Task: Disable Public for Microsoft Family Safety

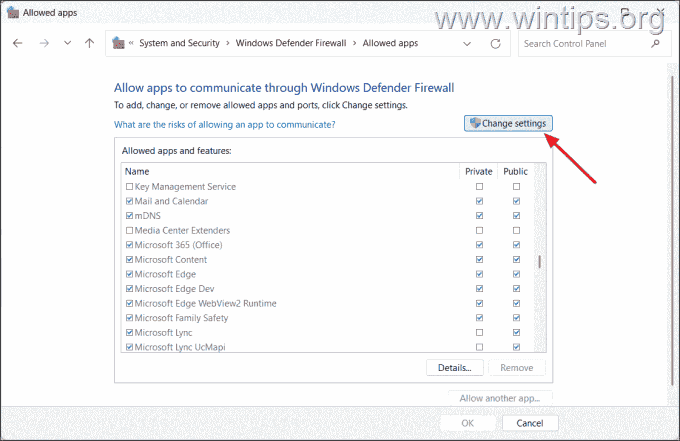Action: [x=516, y=318]
